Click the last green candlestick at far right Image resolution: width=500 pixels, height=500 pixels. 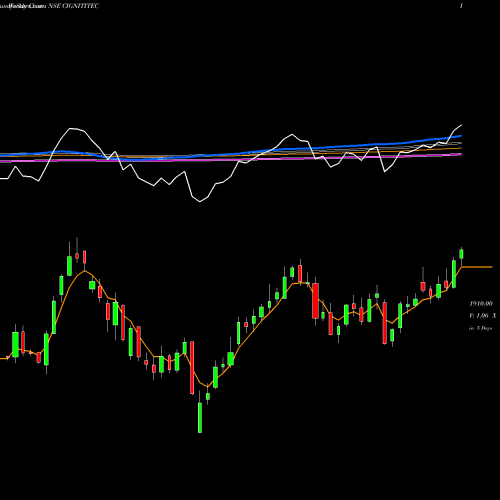point(461,254)
